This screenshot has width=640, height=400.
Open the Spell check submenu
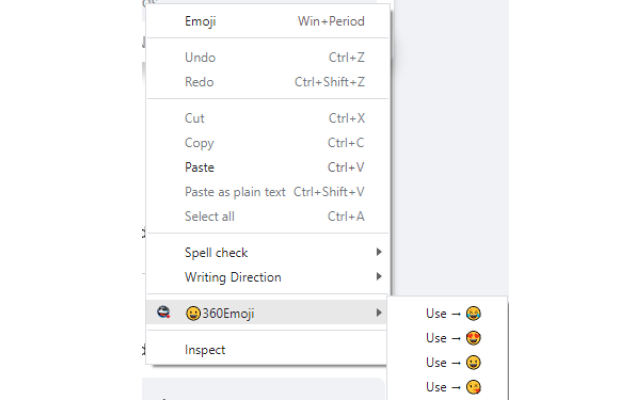[x=267, y=253]
